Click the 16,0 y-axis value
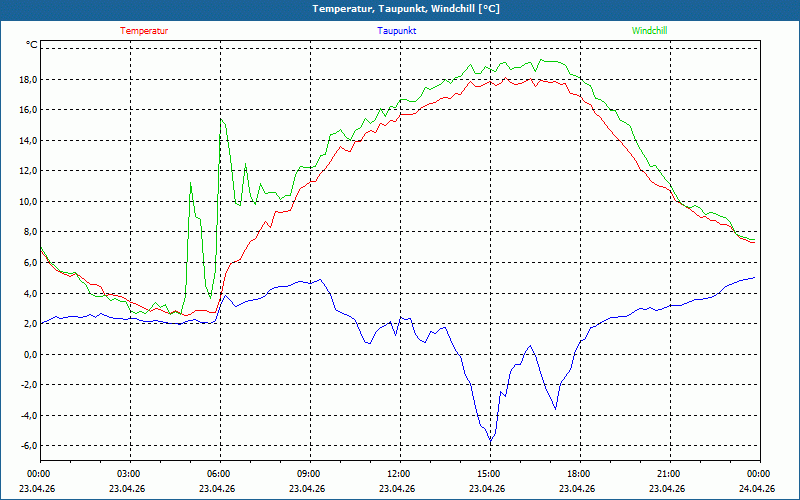 coord(29,110)
